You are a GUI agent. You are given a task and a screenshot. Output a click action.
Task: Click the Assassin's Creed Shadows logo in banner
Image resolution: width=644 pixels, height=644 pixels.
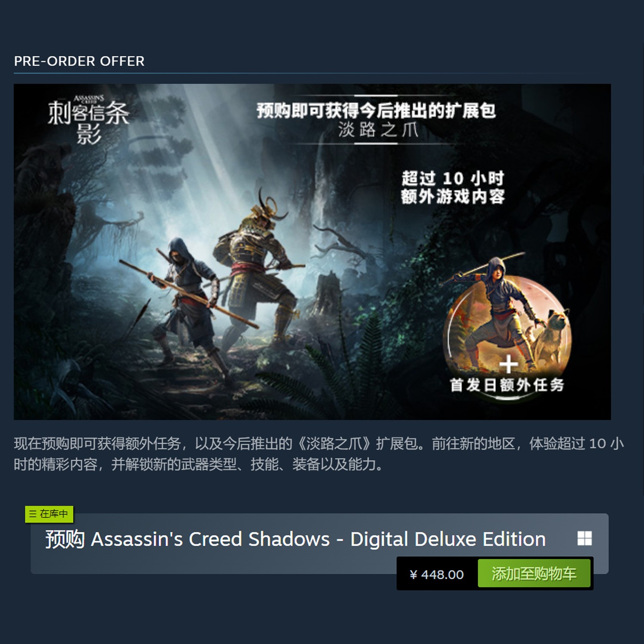(88, 120)
